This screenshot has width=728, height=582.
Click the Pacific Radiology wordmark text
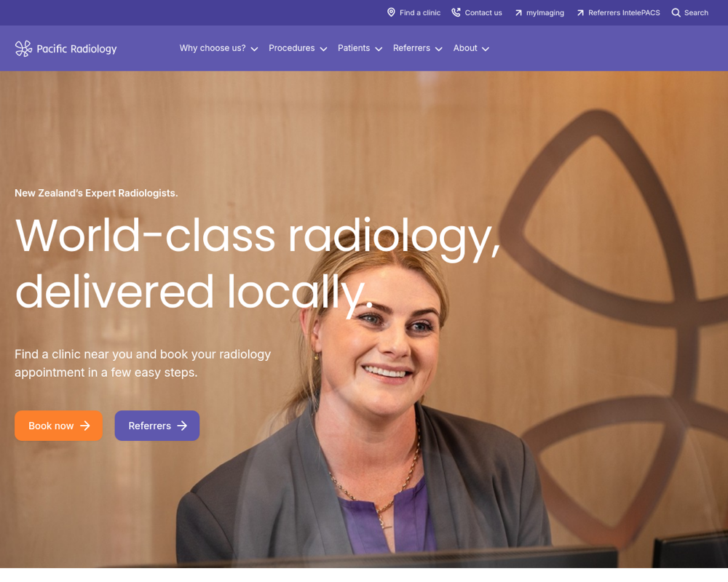76,49
